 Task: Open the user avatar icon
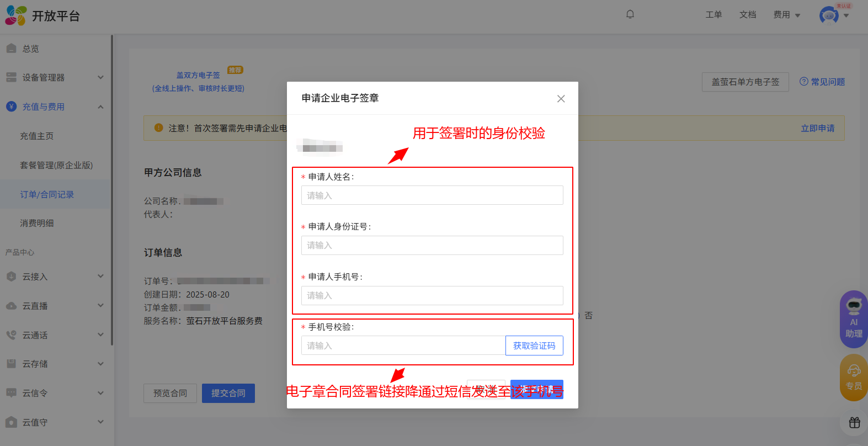coord(829,15)
